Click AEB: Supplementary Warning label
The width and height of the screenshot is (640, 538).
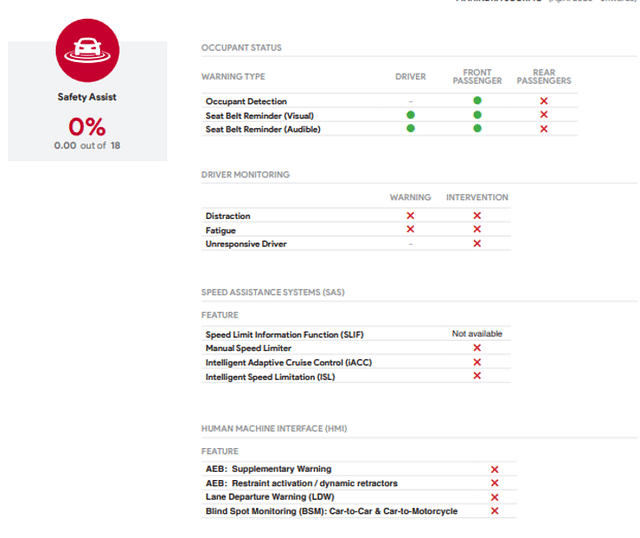[269, 469]
